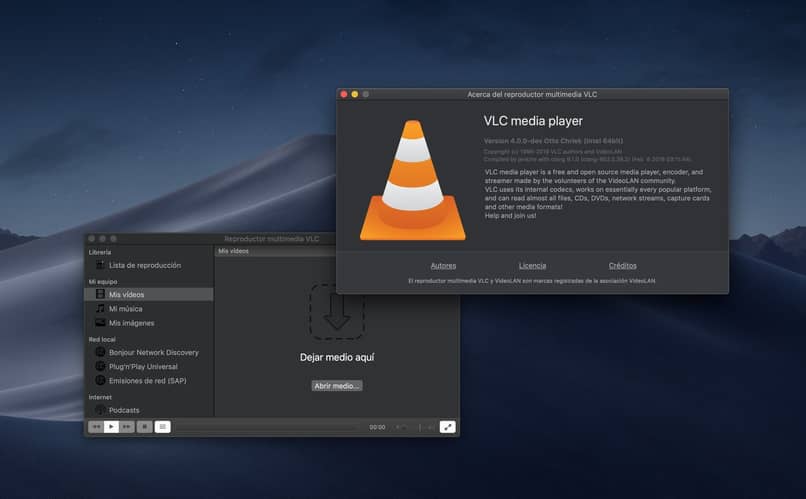The width and height of the screenshot is (806, 499).
Task: Click the Reproductor multimedia VLC window title
Action: [271, 239]
